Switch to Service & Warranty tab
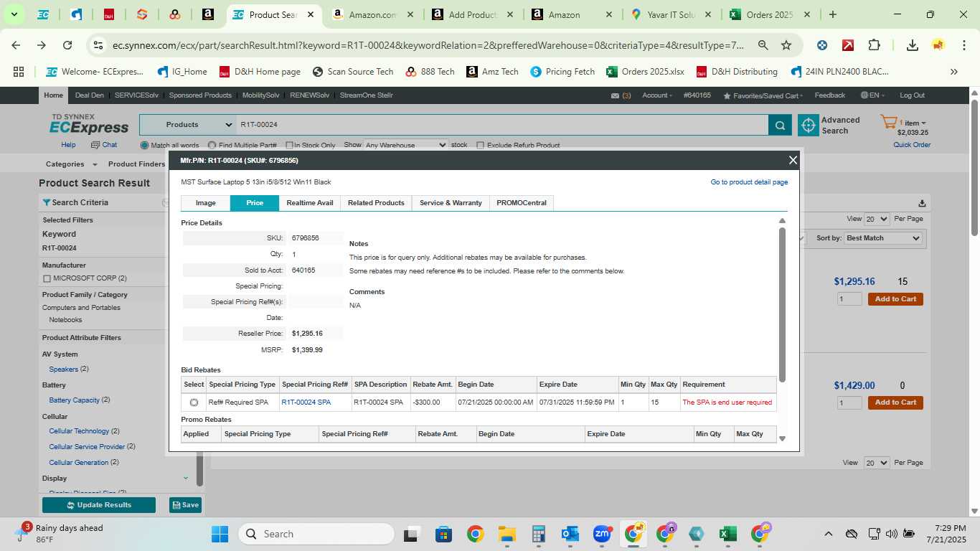The image size is (980, 551). click(451, 203)
